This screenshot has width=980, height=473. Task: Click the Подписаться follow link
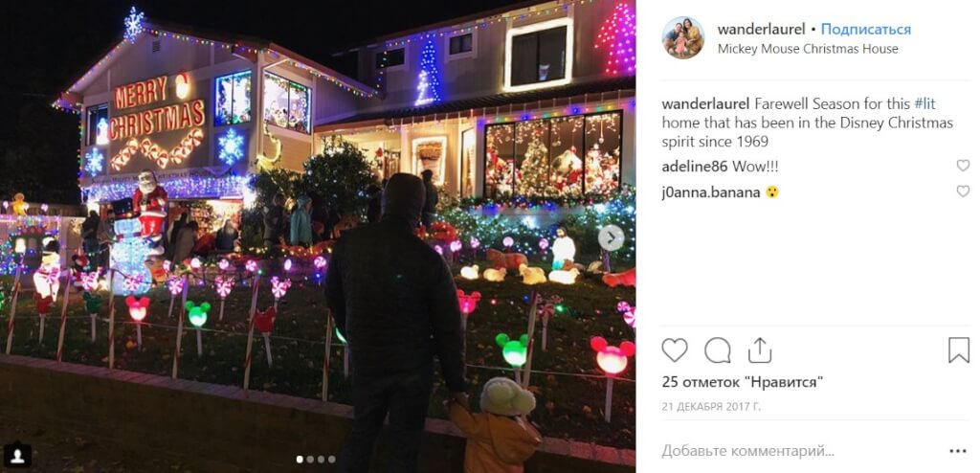tap(865, 30)
